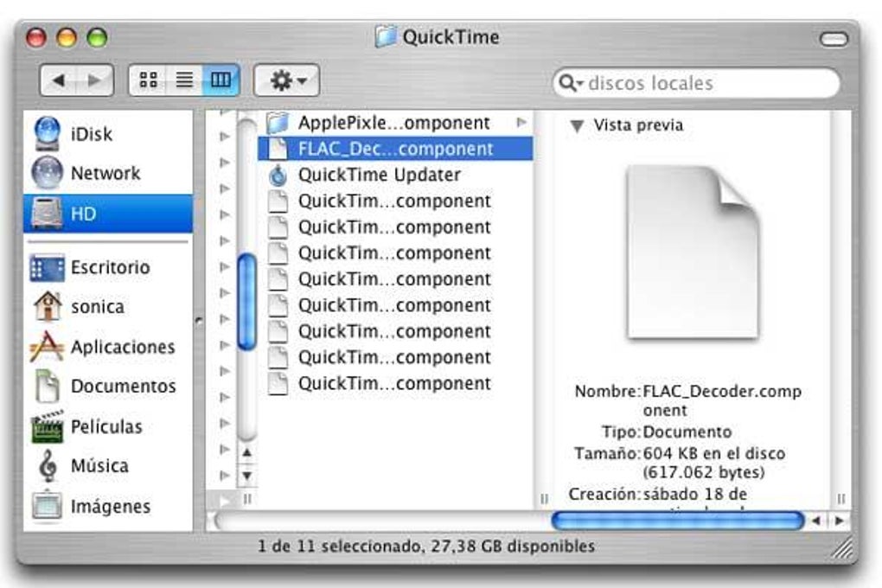The height and width of the screenshot is (588, 882).
Task: Open Documentos in the sidebar
Action: tap(108, 386)
